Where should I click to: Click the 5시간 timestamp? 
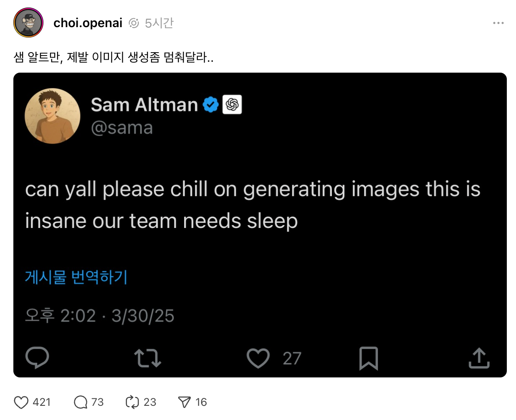[160, 23]
